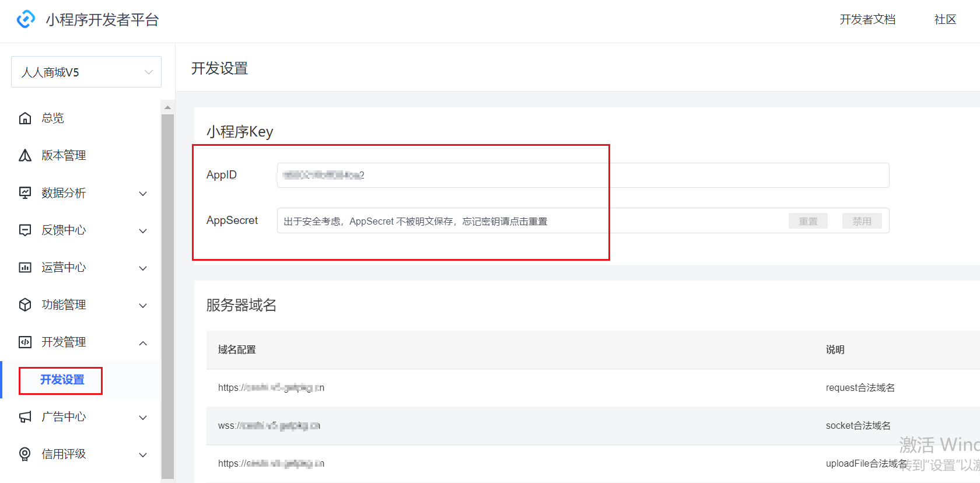Click the Alipay mini program platform logo
Screen dimensions: 980x483
pos(26,19)
